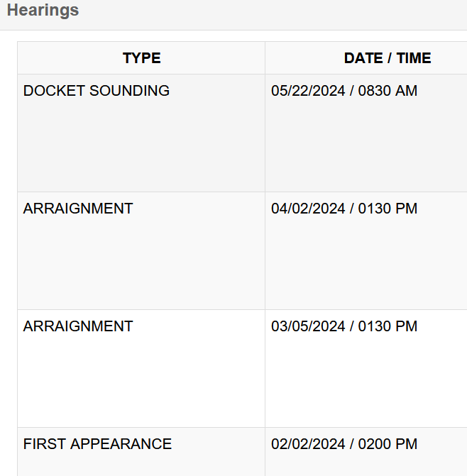467x476 pixels.
Task: Click the AM marker after 0830
Action: (x=407, y=91)
